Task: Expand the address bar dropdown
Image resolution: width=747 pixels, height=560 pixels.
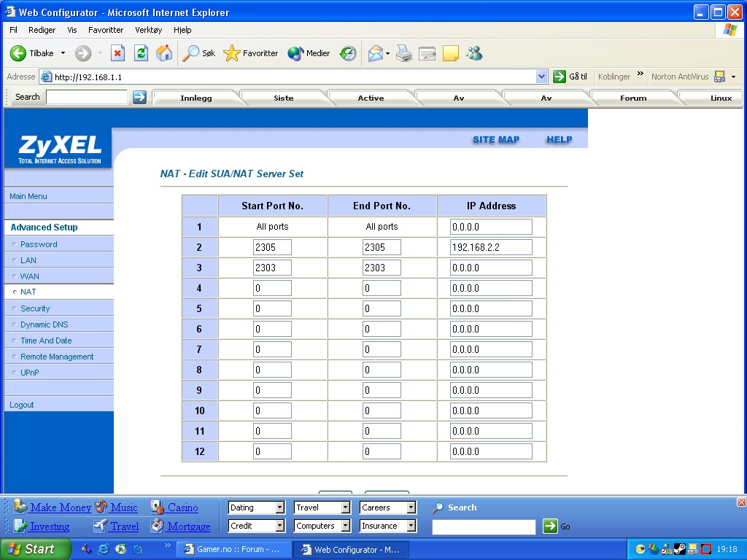Action: [x=541, y=77]
